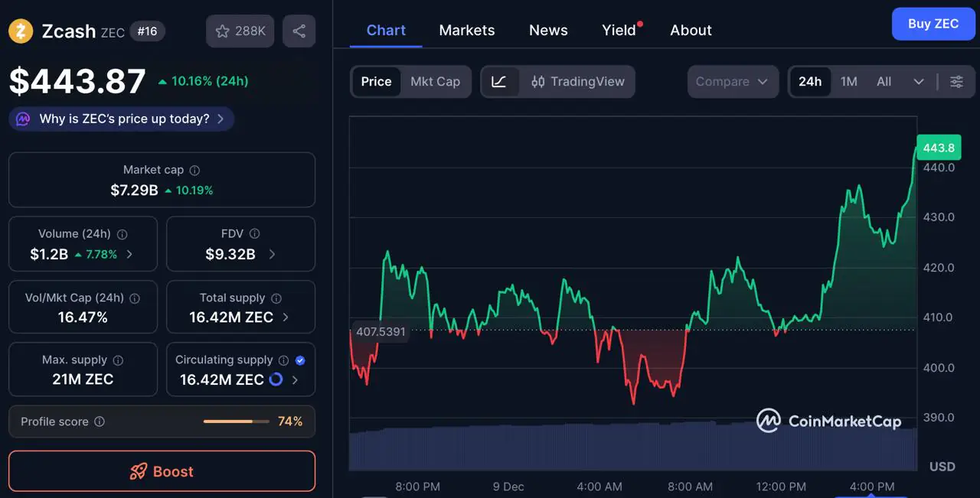
Task: Click the share icon button
Action: (x=299, y=31)
